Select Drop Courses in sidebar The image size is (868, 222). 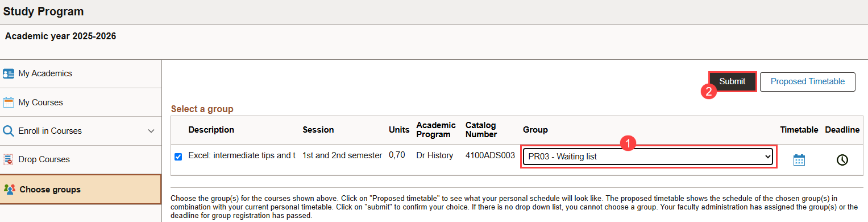(81, 159)
